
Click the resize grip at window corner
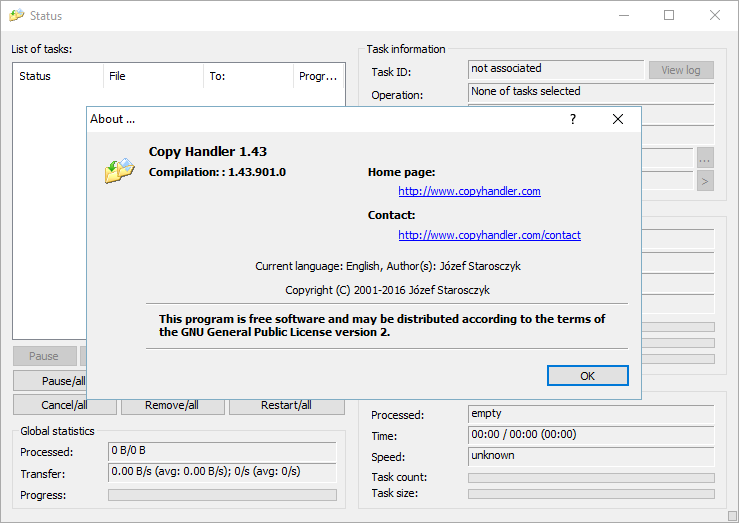point(732,515)
